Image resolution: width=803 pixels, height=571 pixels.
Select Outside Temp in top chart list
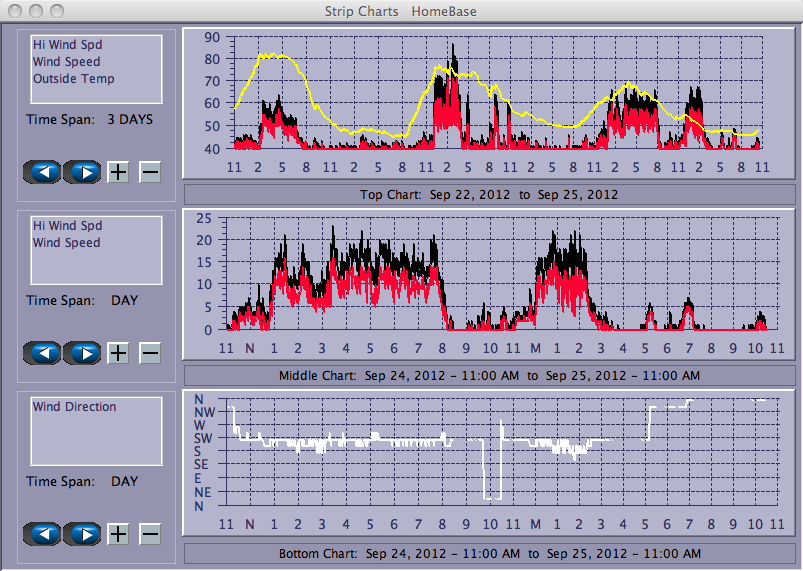coord(73,79)
